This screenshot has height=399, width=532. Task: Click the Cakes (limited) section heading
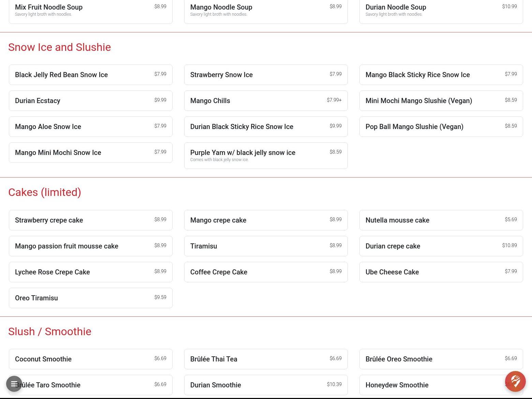pyautogui.click(x=45, y=192)
